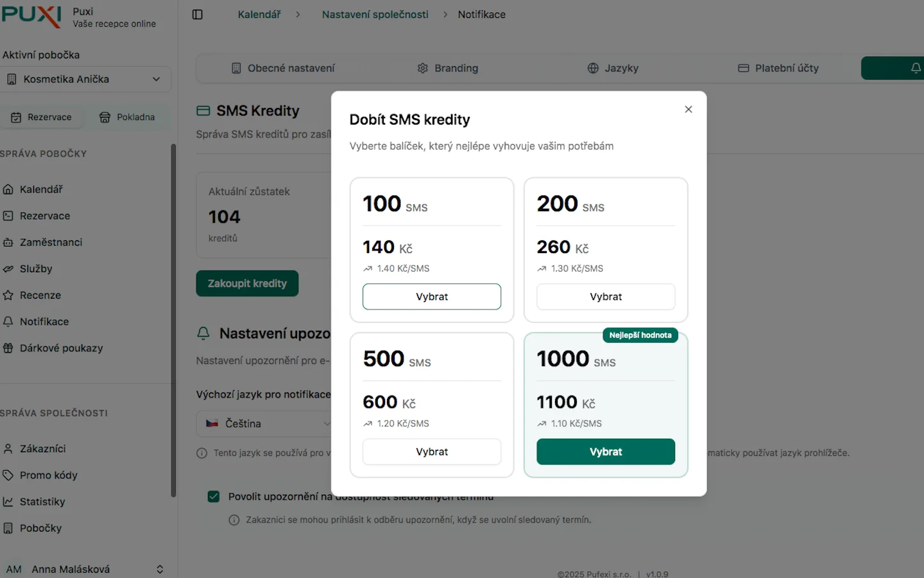The height and width of the screenshot is (578, 924).
Task: Click the sidebar vertical scrollbar
Action: (x=173, y=321)
